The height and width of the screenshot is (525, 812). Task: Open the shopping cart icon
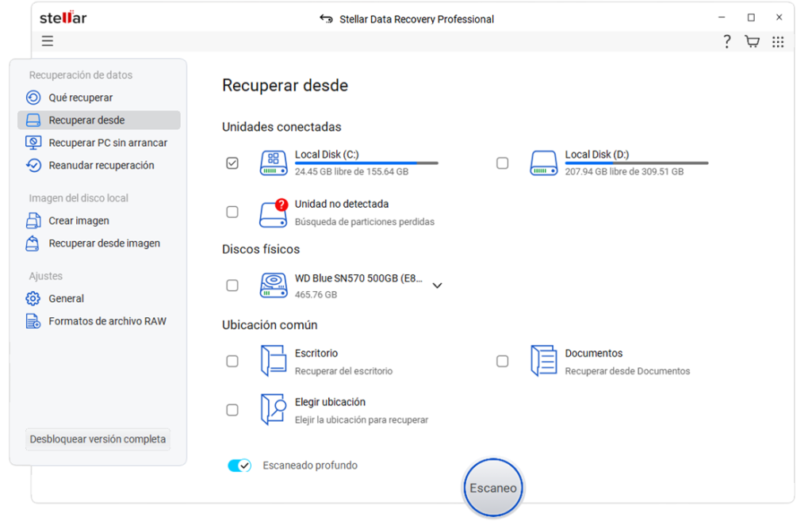752,41
